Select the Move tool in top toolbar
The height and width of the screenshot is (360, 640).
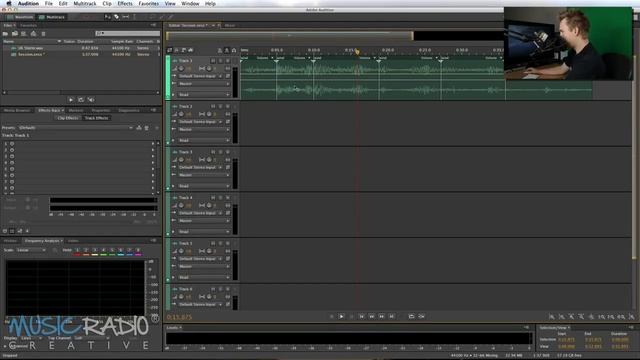coord(107,17)
